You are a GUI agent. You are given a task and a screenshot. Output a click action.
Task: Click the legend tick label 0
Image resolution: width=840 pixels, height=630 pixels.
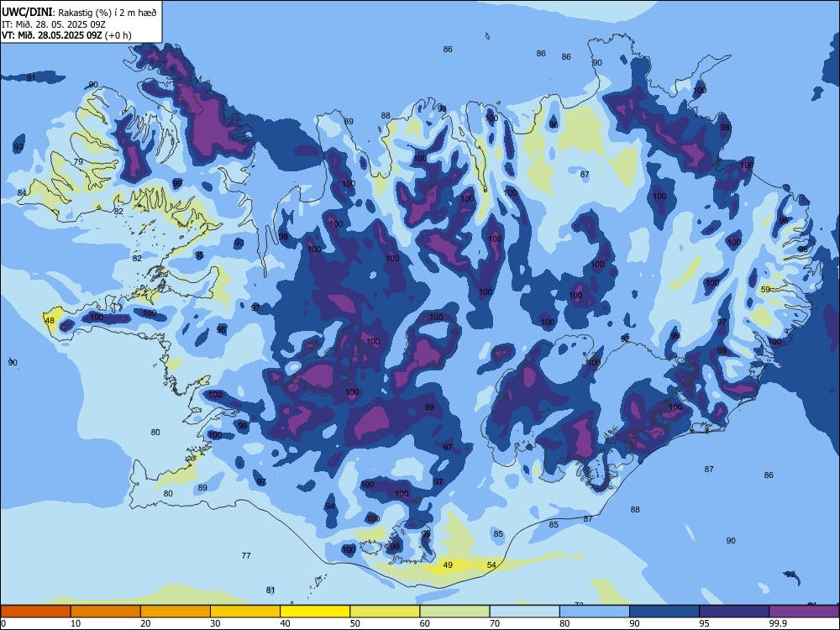(x=3, y=623)
